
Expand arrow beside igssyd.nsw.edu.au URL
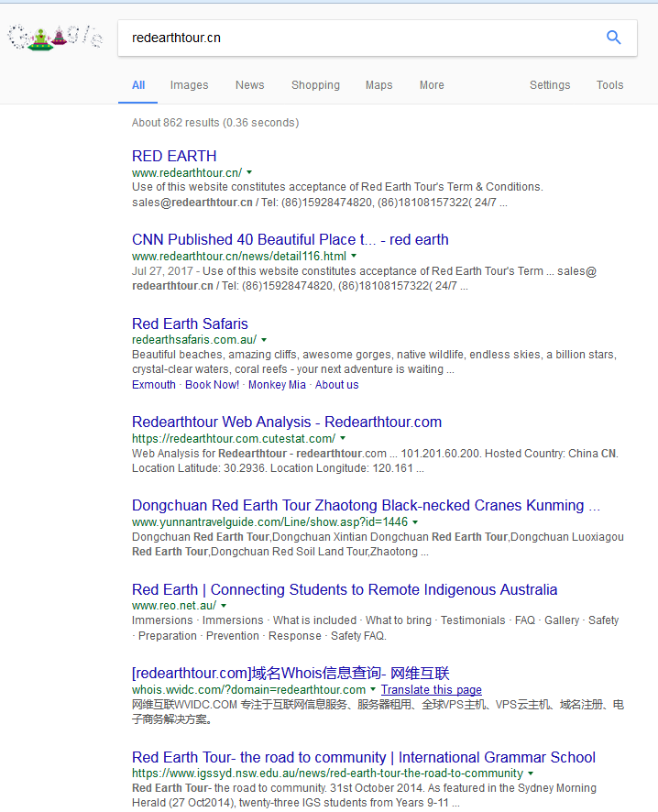tap(531, 774)
